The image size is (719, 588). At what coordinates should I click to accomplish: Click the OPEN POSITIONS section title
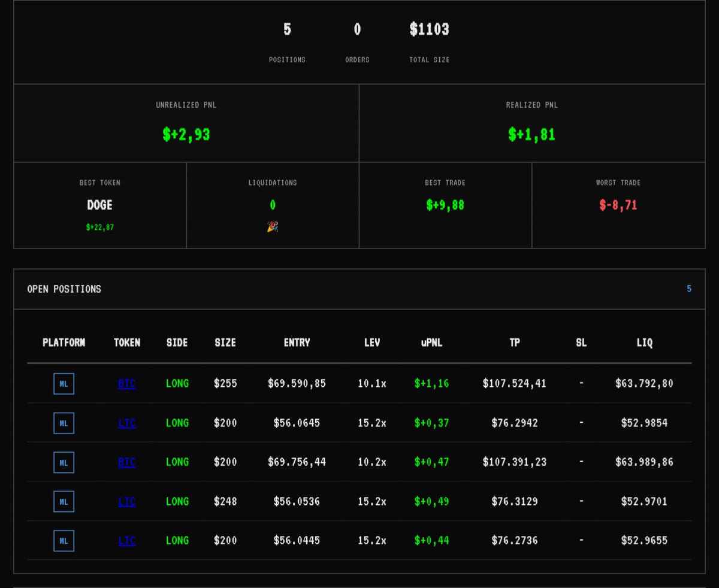(x=64, y=289)
